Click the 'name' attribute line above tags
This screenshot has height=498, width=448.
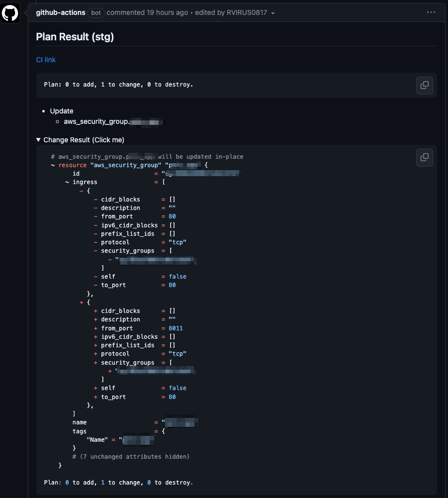click(x=80, y=422)
